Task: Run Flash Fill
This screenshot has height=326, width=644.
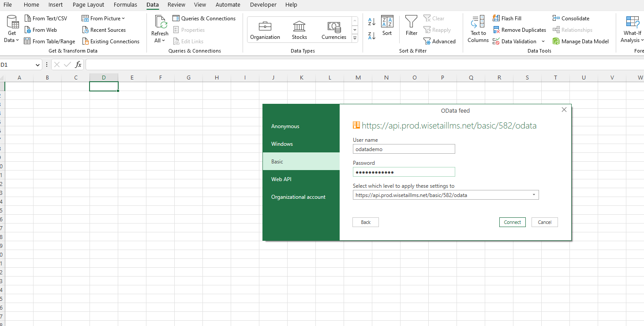Action: (507, 19)
